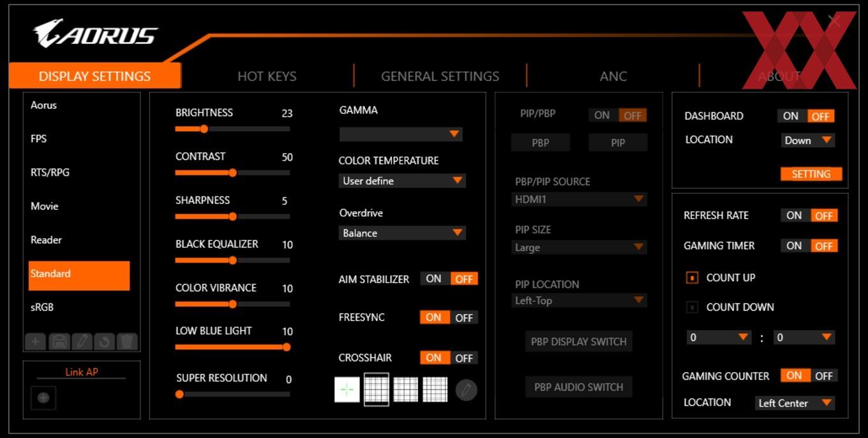Click the contrast value 50
This screenshot has height=438, width=868.
(287, 157)
